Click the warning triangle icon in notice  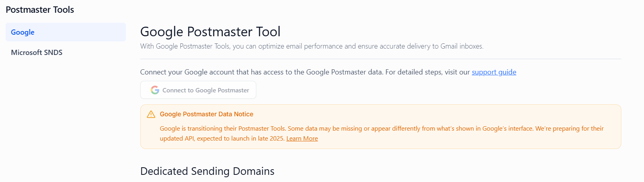click(x=151, y=114)
